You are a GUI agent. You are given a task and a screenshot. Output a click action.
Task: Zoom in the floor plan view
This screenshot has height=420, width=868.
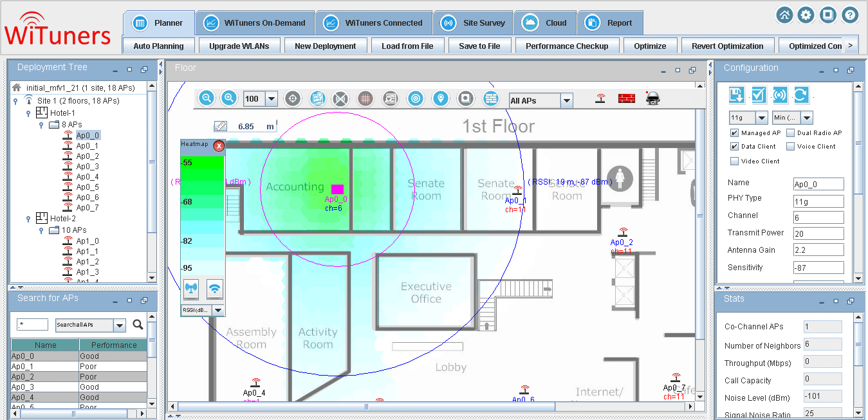[x=228, y=98]
